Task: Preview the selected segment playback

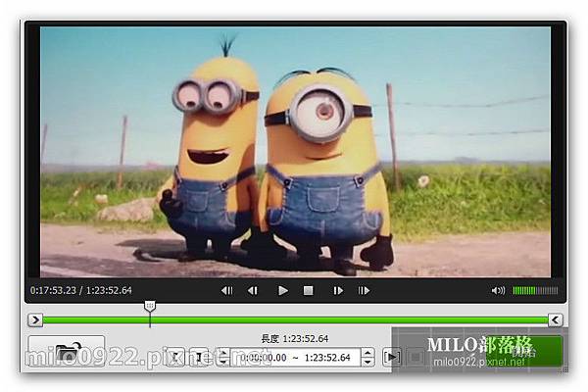Action: click(391, 357)
